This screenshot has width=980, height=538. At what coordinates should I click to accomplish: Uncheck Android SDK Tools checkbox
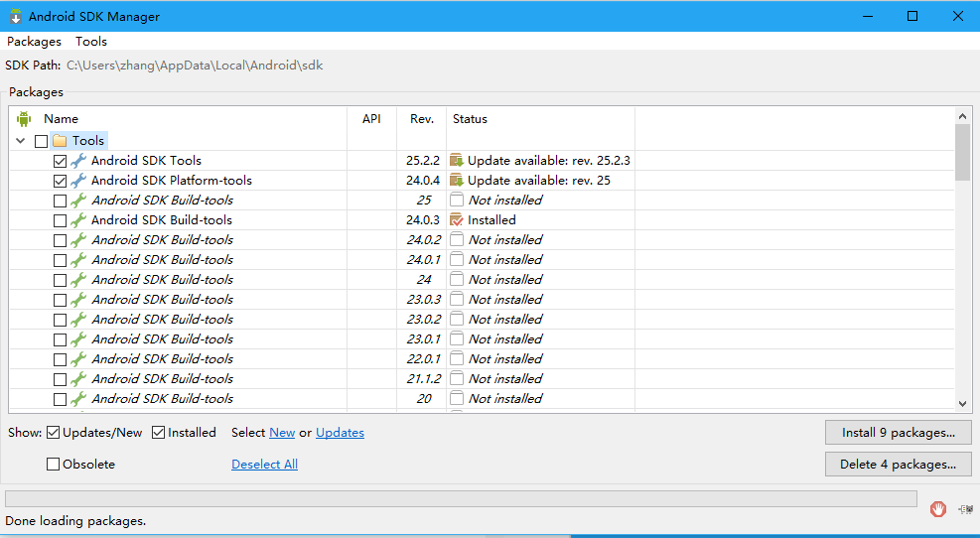pos(60,161)
